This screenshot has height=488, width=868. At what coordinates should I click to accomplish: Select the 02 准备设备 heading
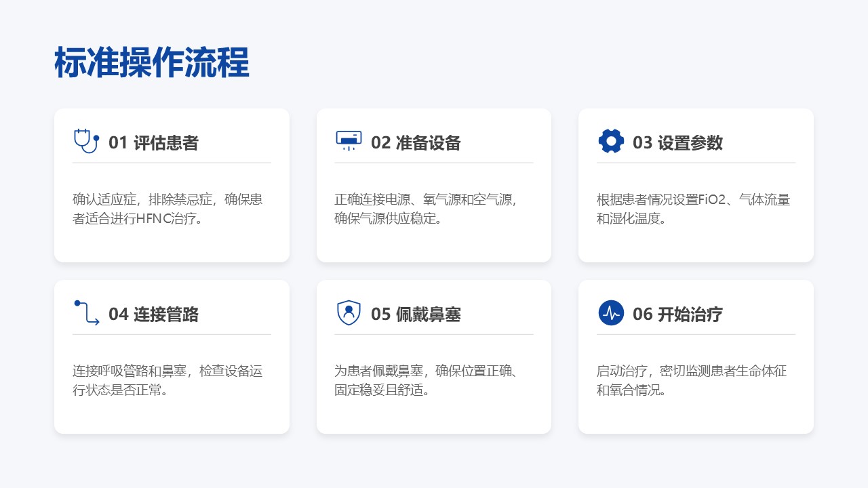(x=416, y=142)
